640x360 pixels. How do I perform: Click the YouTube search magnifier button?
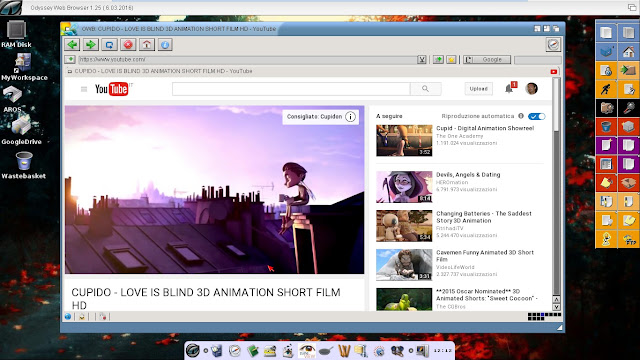coord(425,89)
